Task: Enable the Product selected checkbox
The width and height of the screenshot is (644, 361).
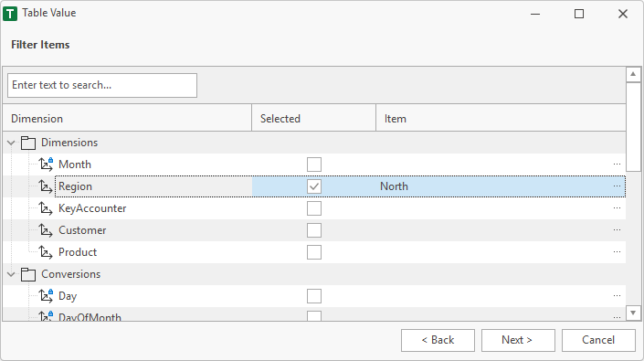Action: 314,252
